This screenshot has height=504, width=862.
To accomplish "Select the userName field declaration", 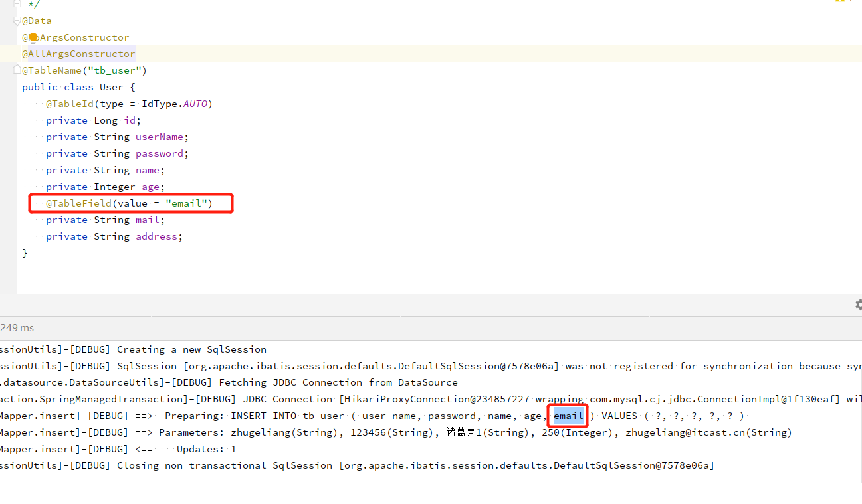I will tap(118, 137).
